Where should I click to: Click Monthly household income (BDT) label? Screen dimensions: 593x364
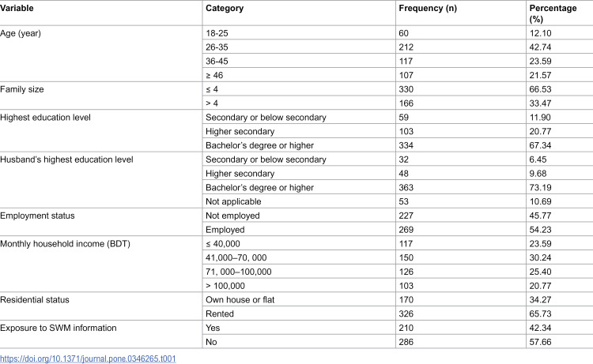(x=65, y=244)
